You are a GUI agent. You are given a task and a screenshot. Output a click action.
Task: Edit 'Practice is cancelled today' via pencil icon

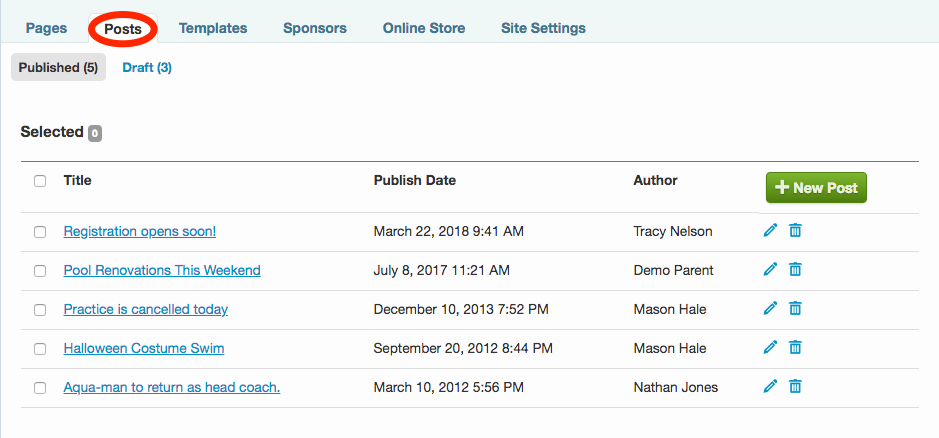(x=770, y=309)
